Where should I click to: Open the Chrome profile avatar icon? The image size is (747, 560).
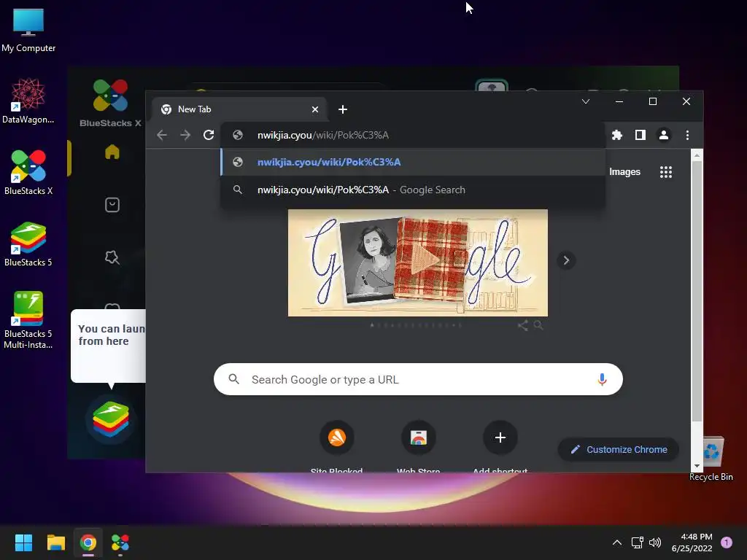(664, 135)
